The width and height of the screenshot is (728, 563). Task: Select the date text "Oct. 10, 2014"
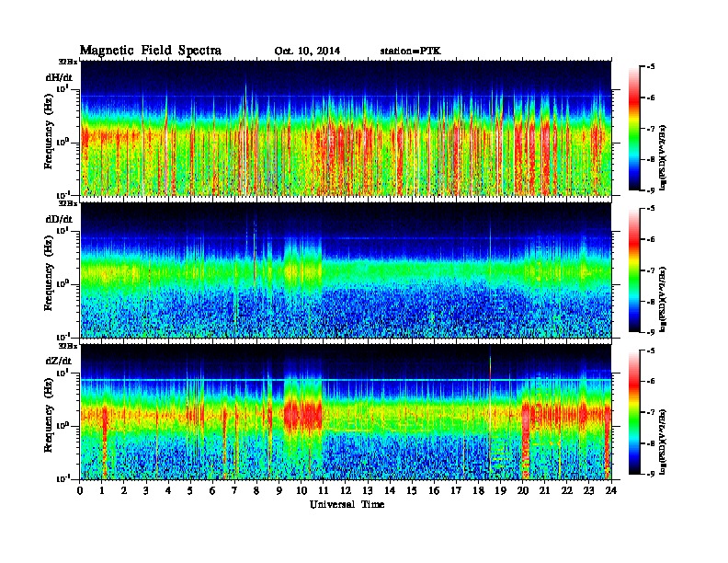pyautogui.click(x=307, y=52)
